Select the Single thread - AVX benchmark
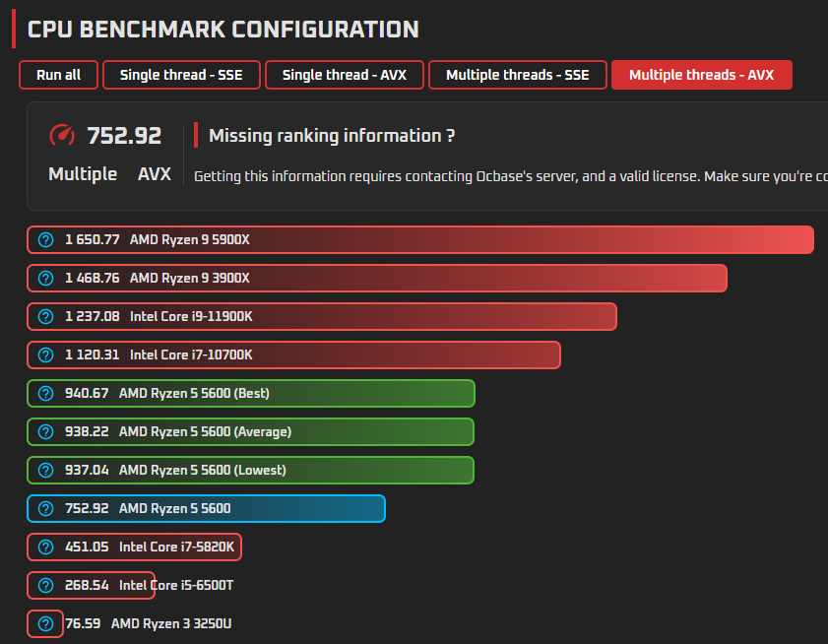 [345, 75]
